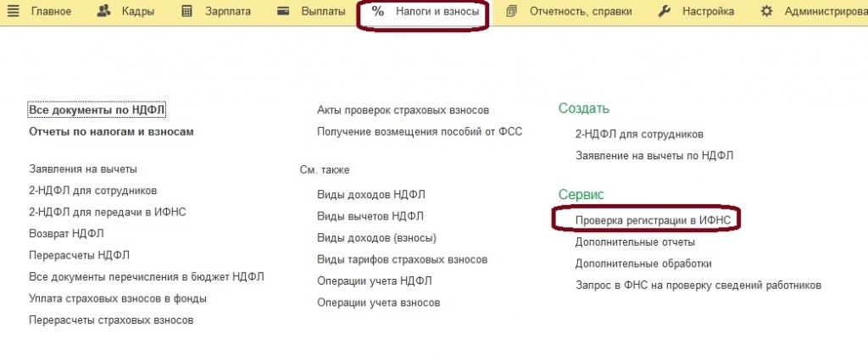Open Отчеты по налогам и взносам
This screenshot has width=868, height=361.
[111, 131]
